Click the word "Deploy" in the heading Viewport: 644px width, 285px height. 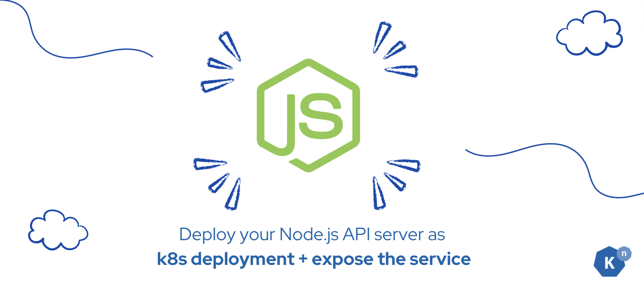tap(208, 235)
